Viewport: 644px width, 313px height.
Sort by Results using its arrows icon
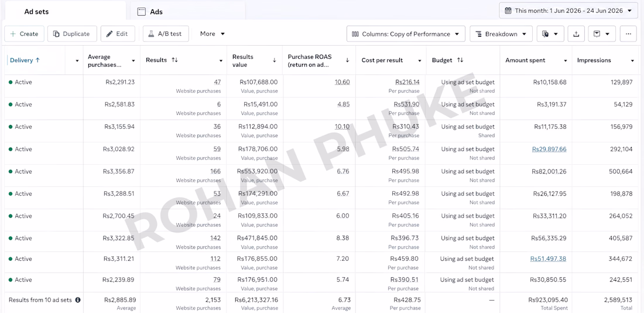pos(174,60)
